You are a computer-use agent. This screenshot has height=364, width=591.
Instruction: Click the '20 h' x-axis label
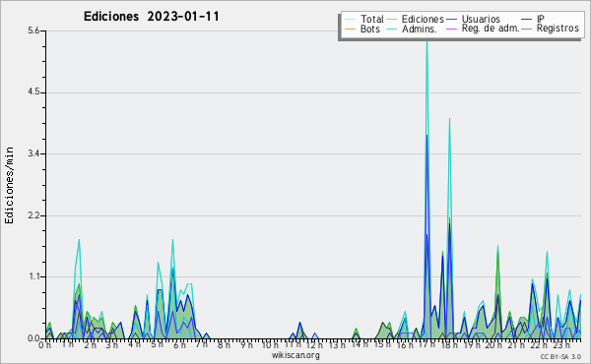(494, 344)
